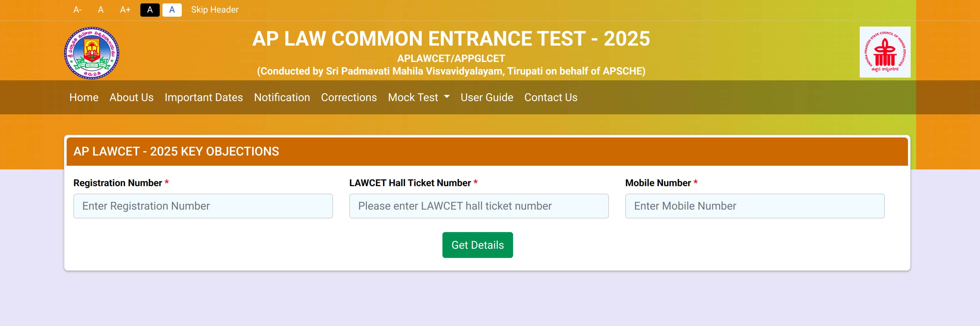Image resolution: width=980 pixels, height=326 pixels.
Task: Open Contact Us page
Action: pyautogui.click(x=550, y=98)
